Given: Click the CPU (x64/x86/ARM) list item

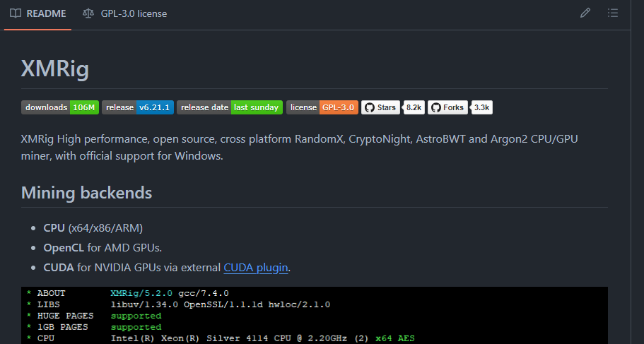Looking at the screenshot, I should (x=93, y=228).
